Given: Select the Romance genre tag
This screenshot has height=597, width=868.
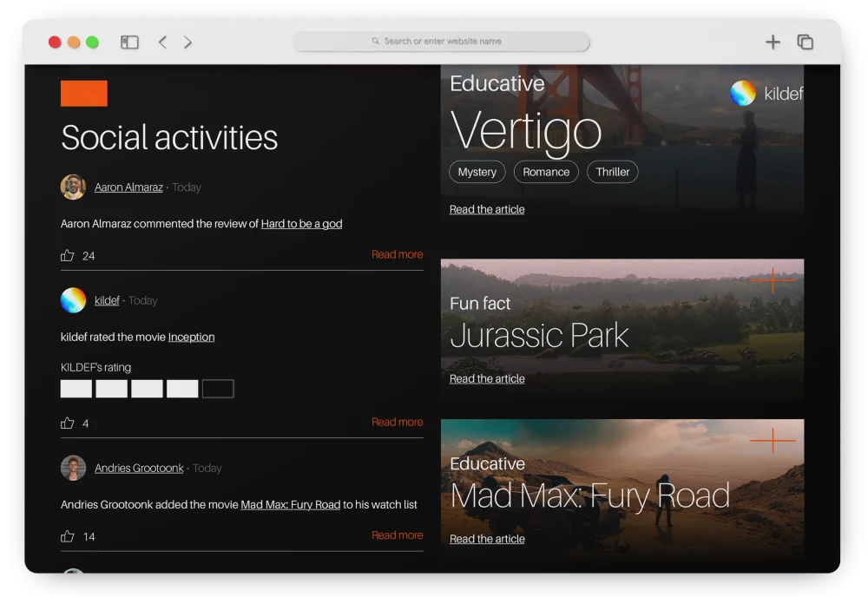Looking at the screenshot, I should (546, 172).
